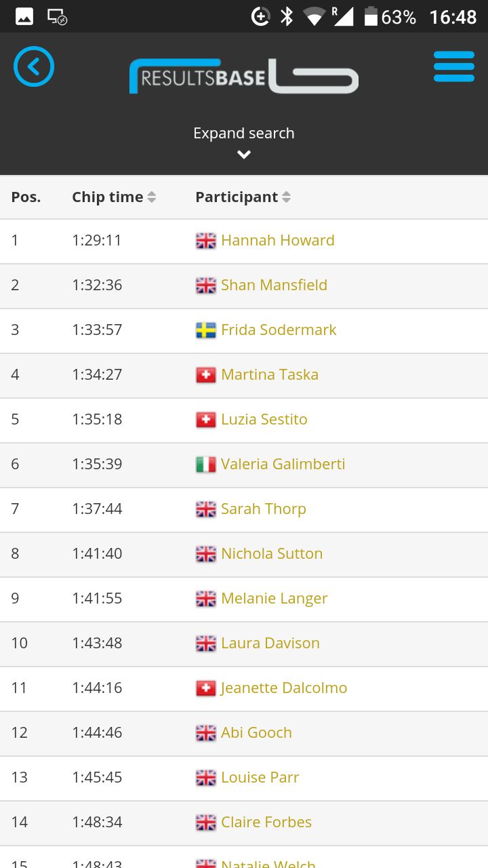Sort by Participant column arrows
Screen dimensions: 488x868
pyautogui.click(x=287, y=197)
